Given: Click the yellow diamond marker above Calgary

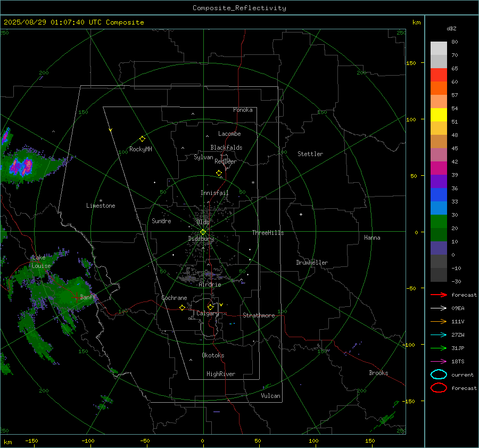Looking at the screenshot, I should pyautogui.click(x=210, y=307).
